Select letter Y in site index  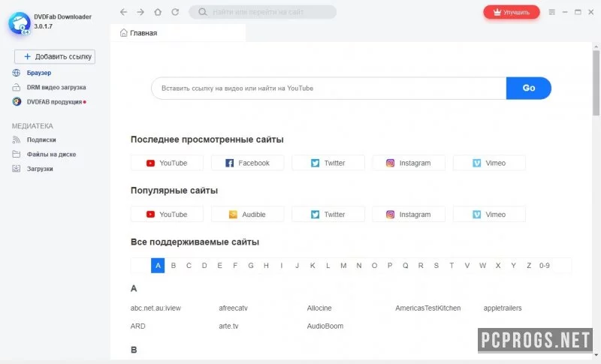click(514, 266)
